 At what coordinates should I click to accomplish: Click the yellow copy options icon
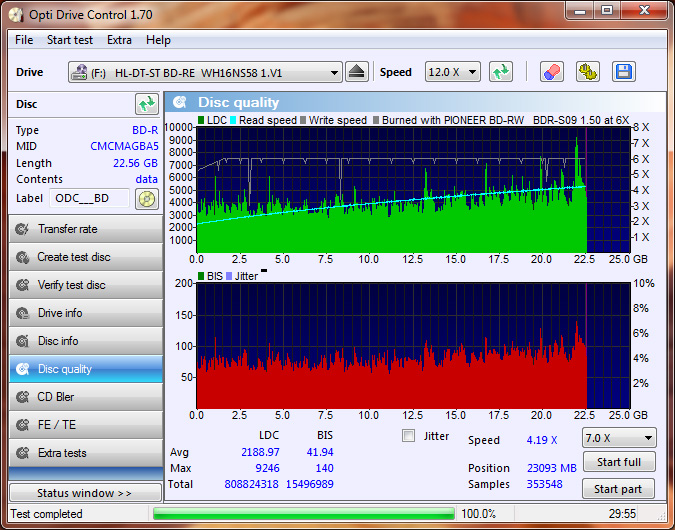[x=587, y=72]
